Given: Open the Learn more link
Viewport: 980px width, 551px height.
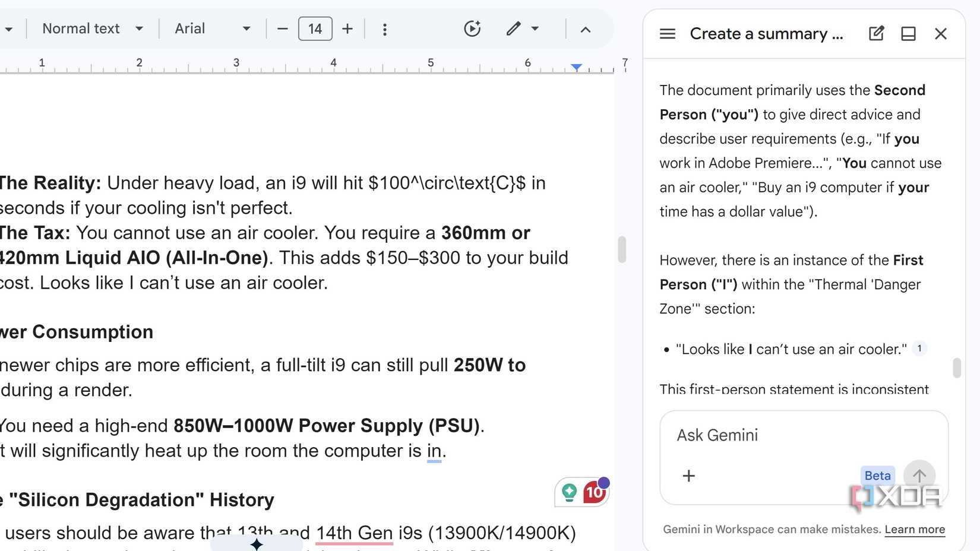Looking at the screenshot, I should point(915,530).
